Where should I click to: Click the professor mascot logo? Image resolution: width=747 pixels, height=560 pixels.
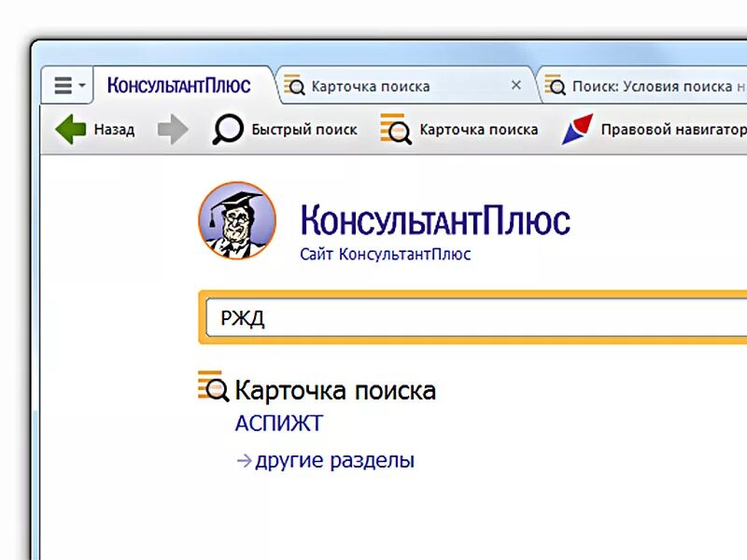coord(237,220)
